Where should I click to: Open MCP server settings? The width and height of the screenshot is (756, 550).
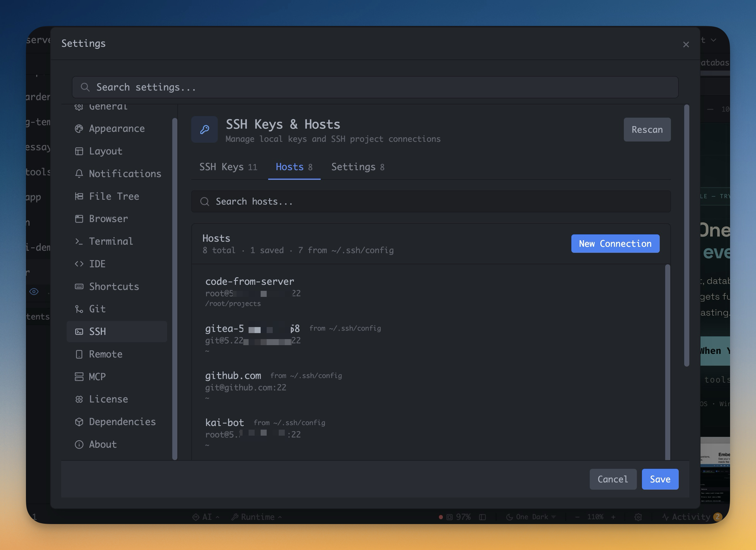click(97, 377)
